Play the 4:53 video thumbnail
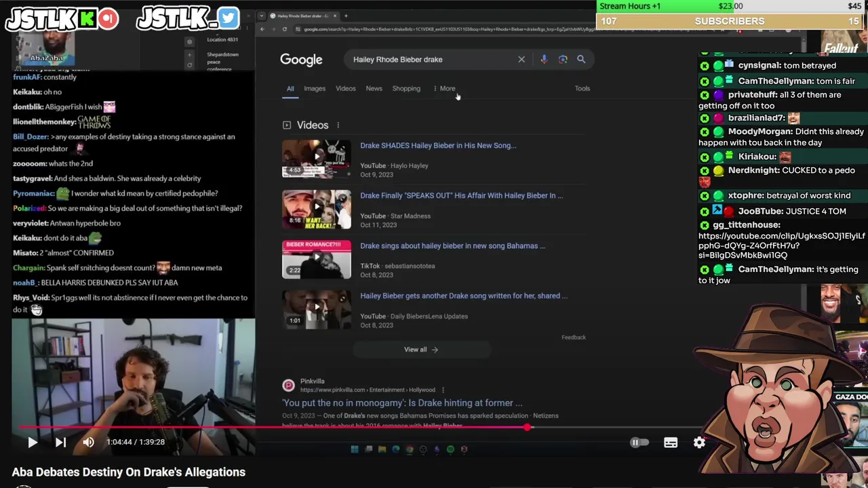 point(317,159)
